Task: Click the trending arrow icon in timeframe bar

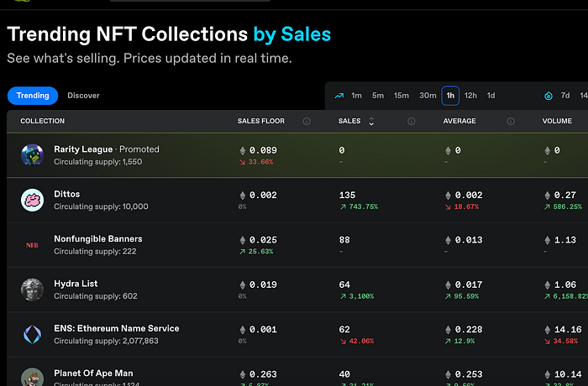Action: 339,96
